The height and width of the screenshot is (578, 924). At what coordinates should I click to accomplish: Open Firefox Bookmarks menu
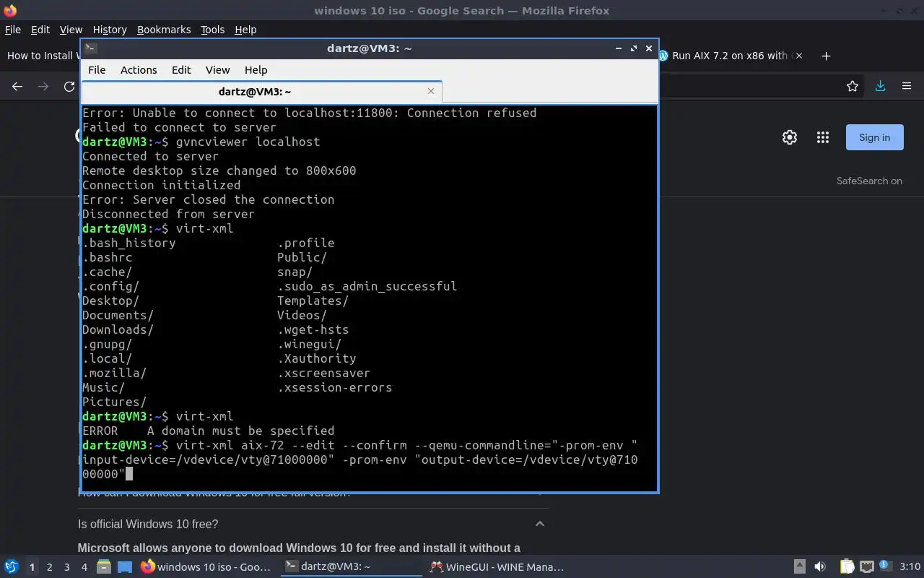164,30
